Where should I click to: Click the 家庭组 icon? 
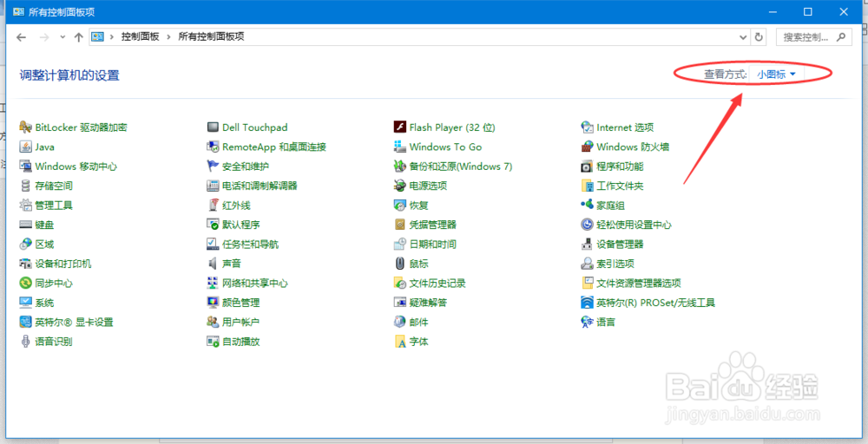(x=588, y=206)
